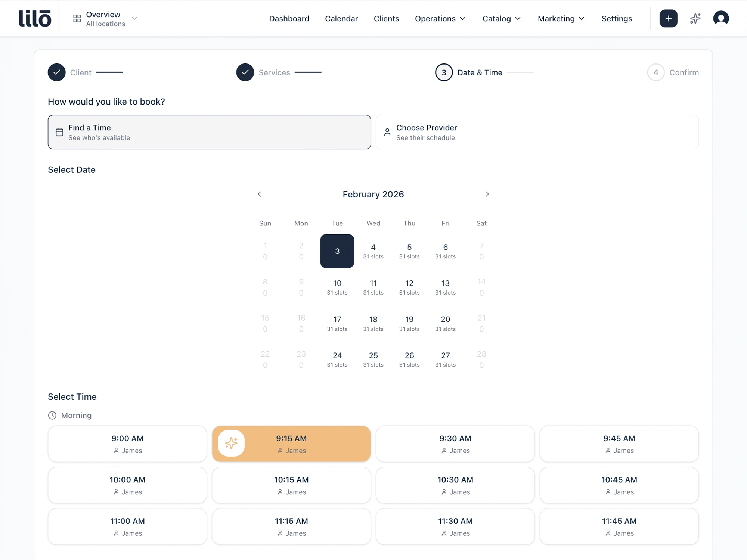
Task: Select February 10 with 31 slots
Action: coord(337,287)
